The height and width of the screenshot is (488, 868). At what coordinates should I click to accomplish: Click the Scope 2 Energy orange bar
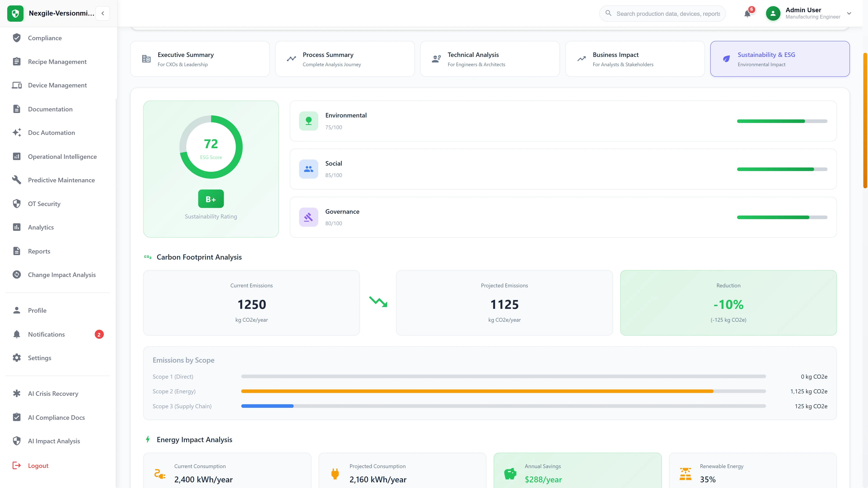477,391
